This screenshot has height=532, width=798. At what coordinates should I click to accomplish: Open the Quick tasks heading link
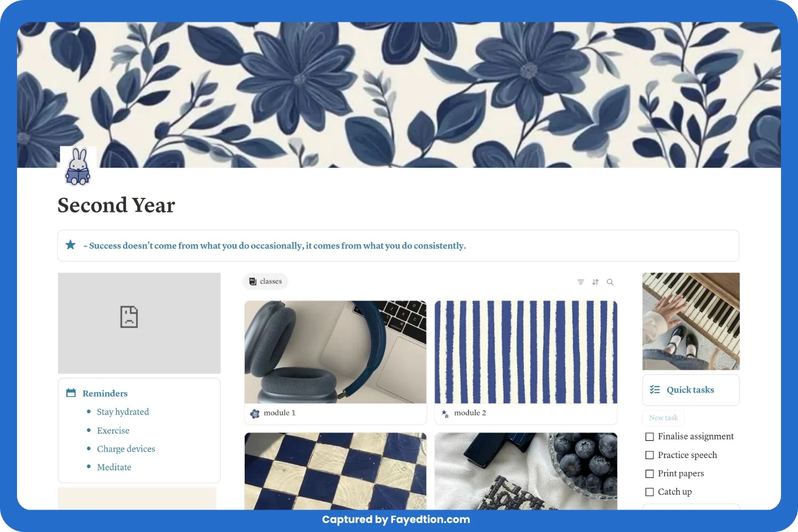tap(690, 390)
